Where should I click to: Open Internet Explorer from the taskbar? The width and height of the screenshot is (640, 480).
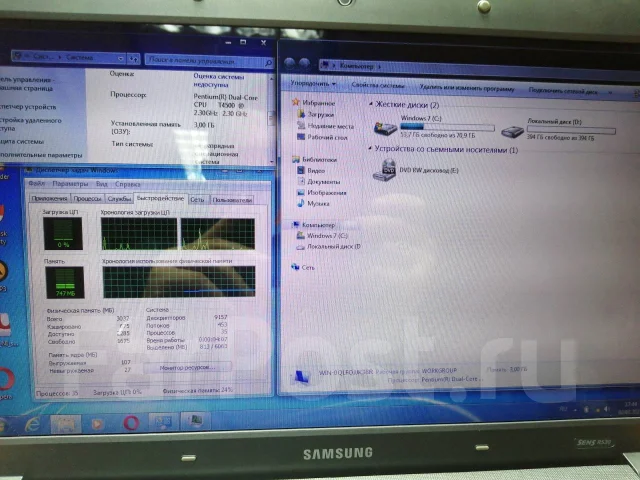(33, 424)
